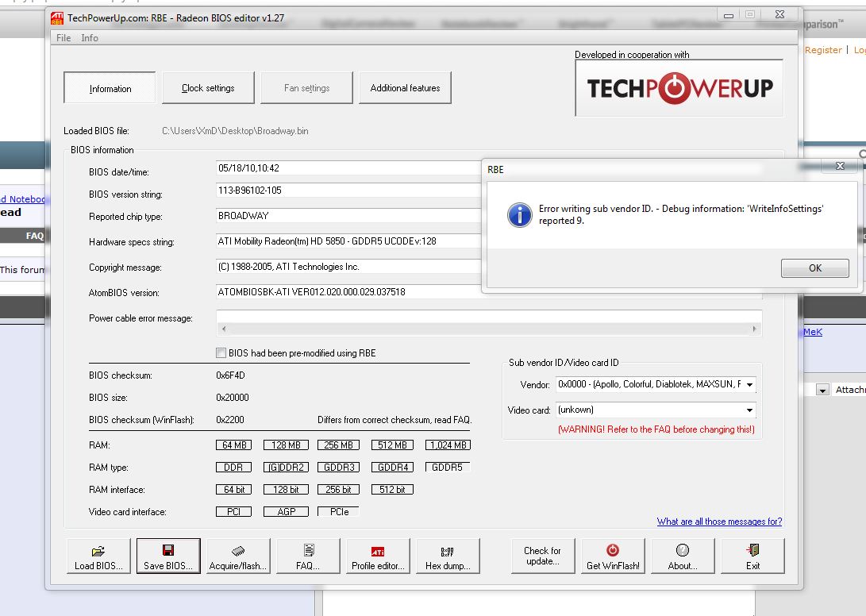
Task: Click the 128 bit RAM interface indicator
Action: click(x=286, y=490)
